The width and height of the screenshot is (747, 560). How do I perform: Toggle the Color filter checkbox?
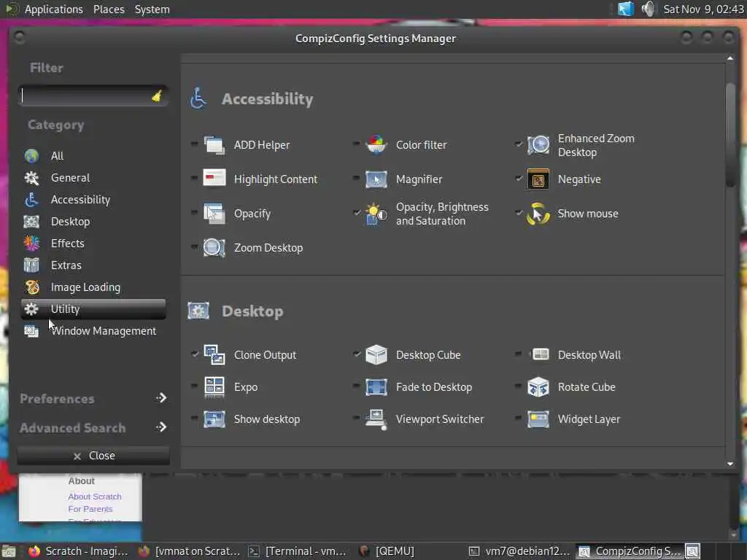tap(356, 144)
